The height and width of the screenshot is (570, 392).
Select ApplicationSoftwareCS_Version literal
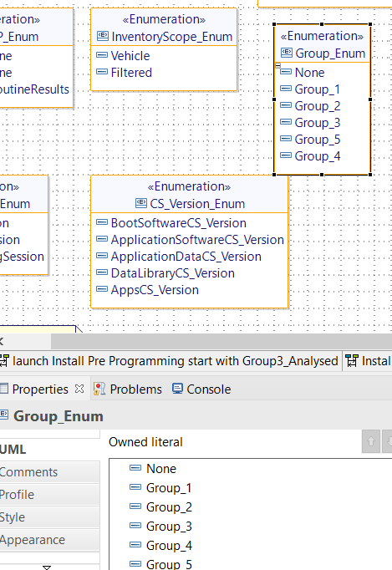coord(197,240)
